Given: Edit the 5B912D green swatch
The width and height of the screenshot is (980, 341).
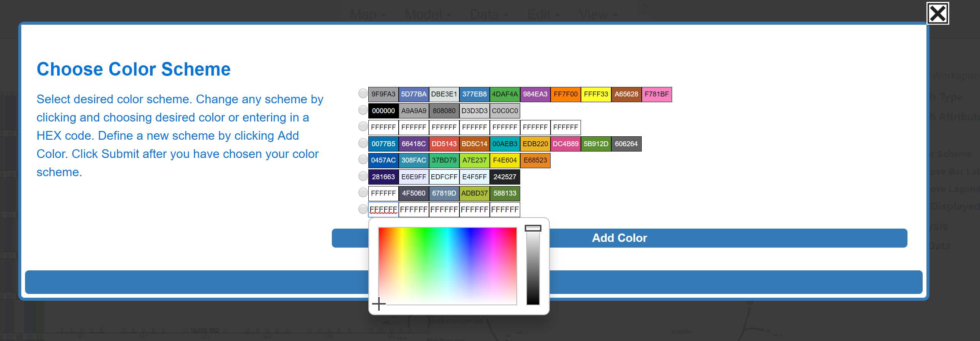Looking at the screenshot, I should [x=596, y=144].
